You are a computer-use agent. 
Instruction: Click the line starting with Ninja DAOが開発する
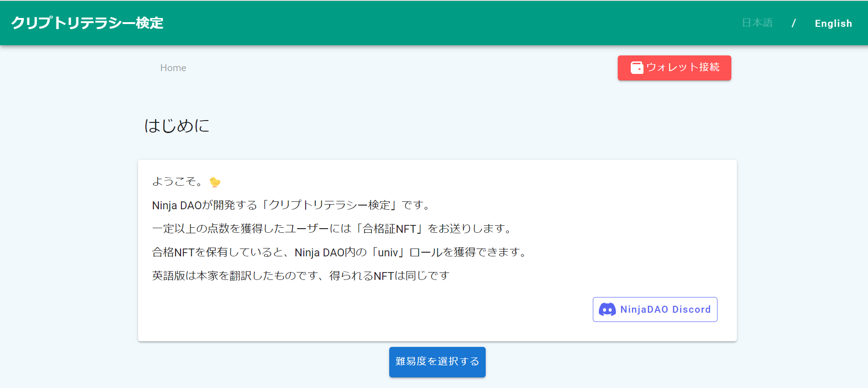click(x=292, y=205)
